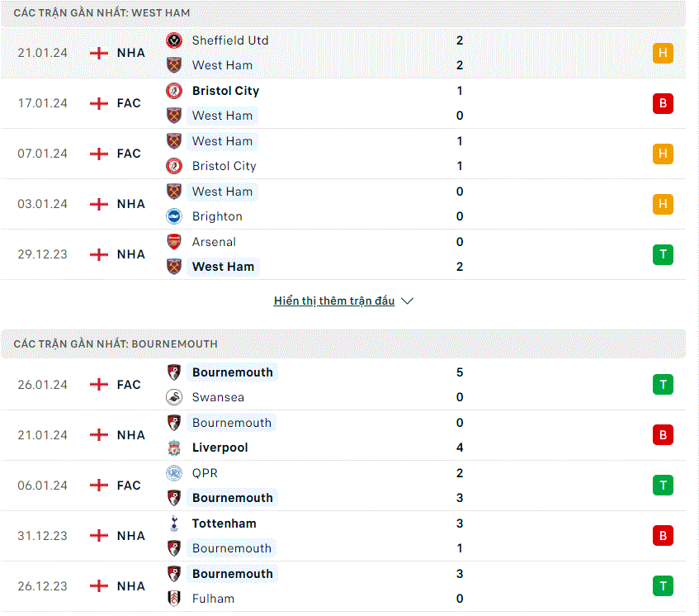Open the 'Hiển thị thêm trận đấu' link
The height and width of the screenshot is (616, 699).
tap(334, 301)
